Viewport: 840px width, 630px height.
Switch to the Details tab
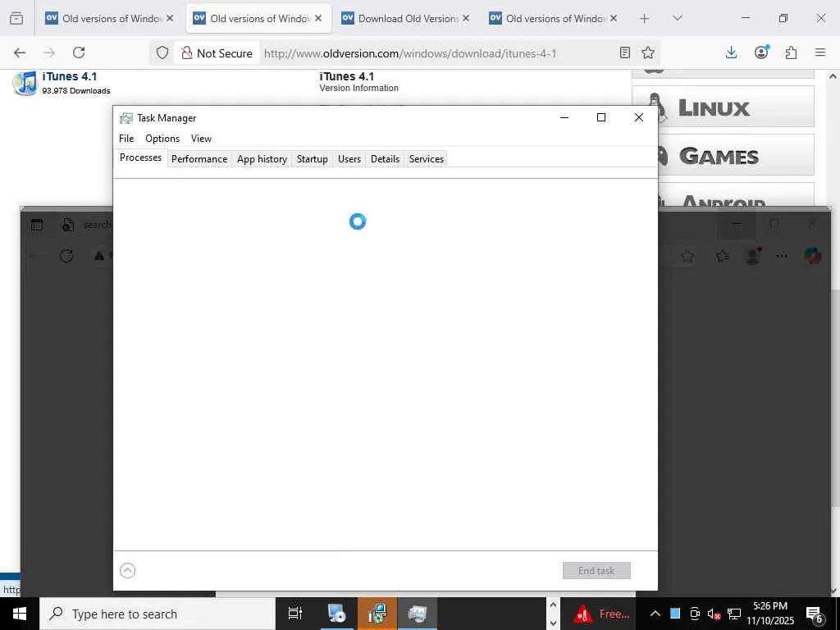[386, 159]
